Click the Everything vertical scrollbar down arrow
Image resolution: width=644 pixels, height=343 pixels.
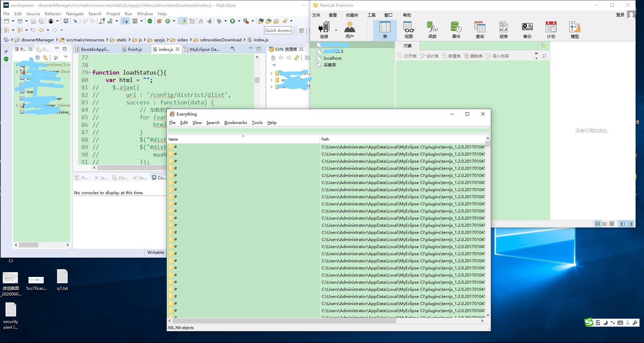click(x=488, y=315)
